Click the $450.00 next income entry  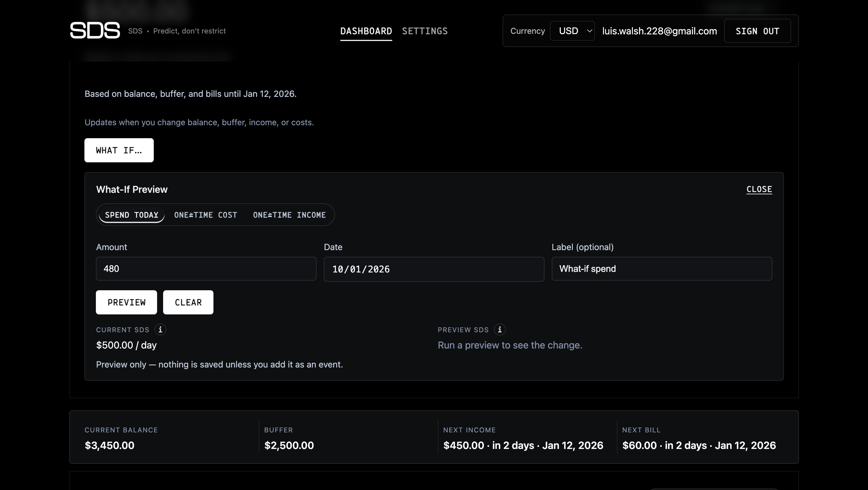523,445
